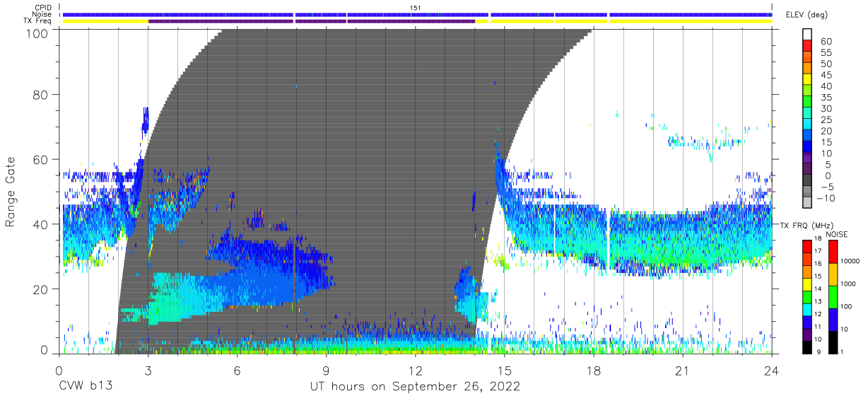Image resolution: width=868 pixels, height=401 pixels.
Task: Pick the blue NOISE swatch between 10 and 100
Action: (832, 318)
